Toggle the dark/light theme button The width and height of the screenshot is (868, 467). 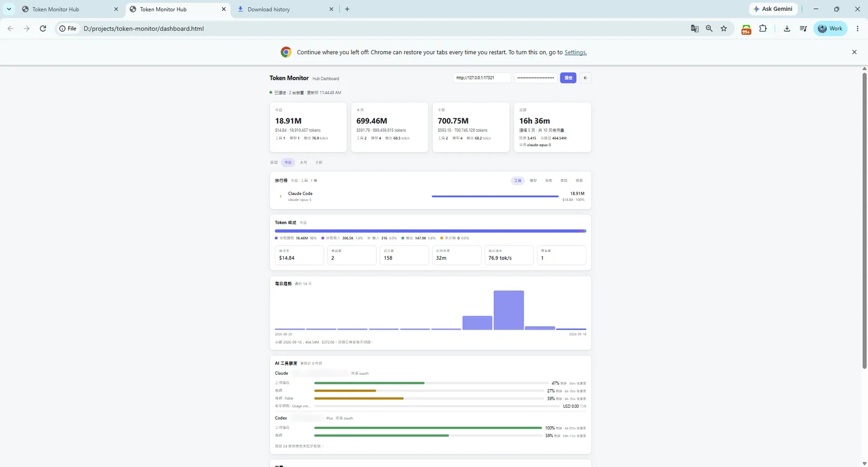tap(585, 78)
